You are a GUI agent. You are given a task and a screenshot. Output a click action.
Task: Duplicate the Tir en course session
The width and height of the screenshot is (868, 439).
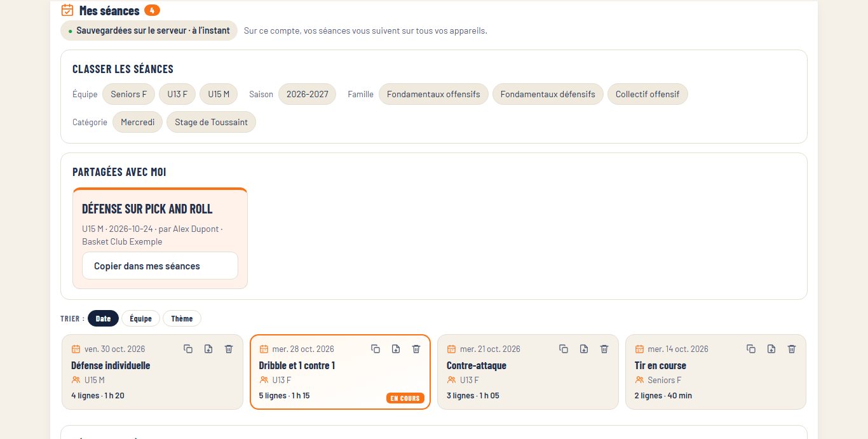click(x=751, y=349)
